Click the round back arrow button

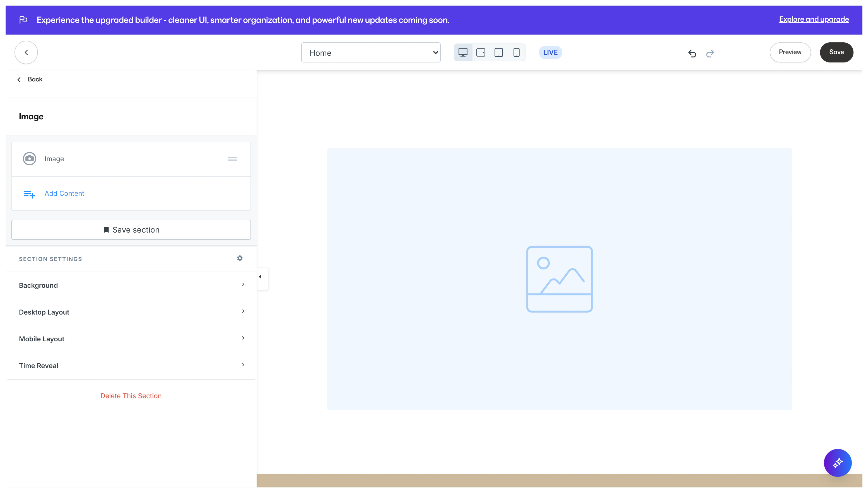pyautogui.click(x=26, y=52)
